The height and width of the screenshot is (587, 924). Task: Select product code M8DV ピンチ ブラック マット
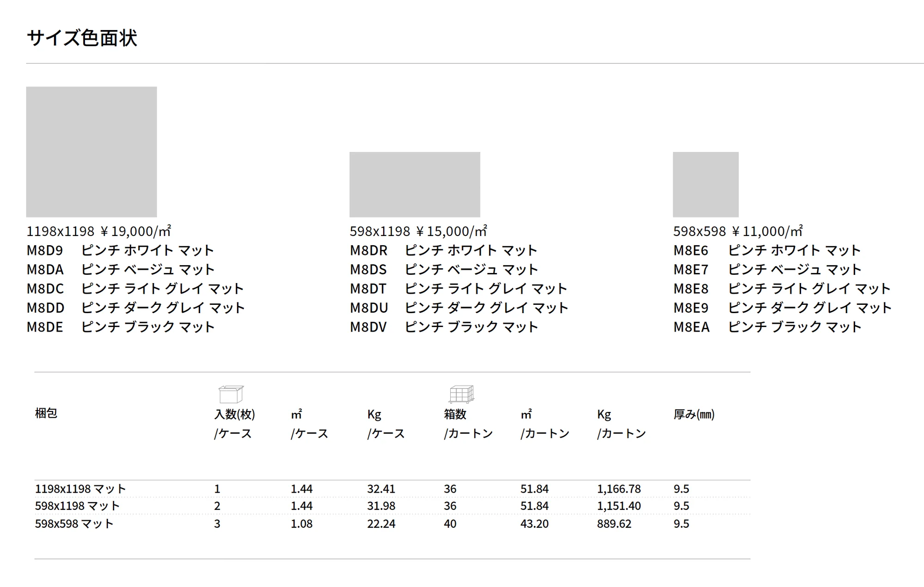tap(444, 327)
